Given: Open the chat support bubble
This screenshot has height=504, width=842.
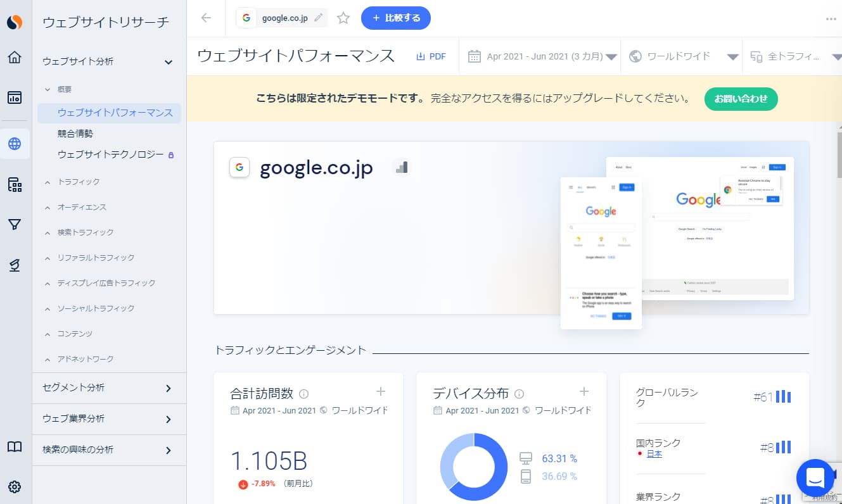Looking at the screenshot, I should pos(815,478).
